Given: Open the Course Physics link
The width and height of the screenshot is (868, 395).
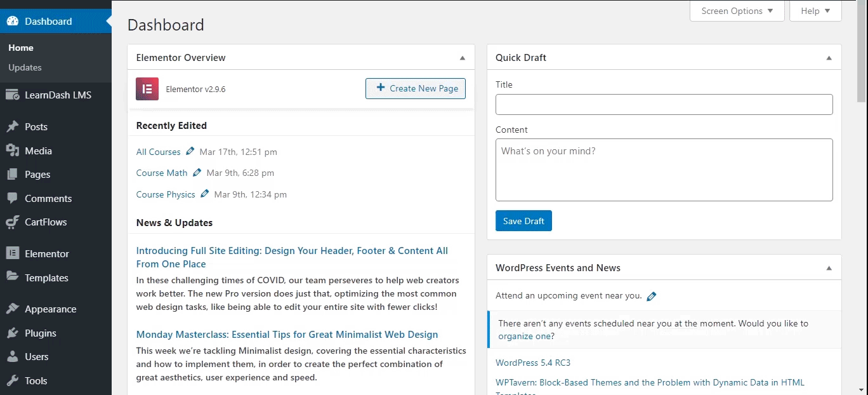Looking at the screenshot, I should click(166, 194).
